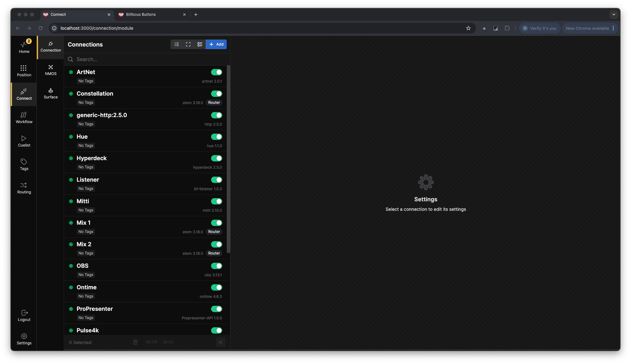Select the Connection sub-menu item
The width and height of the screenshot is (631, 364).
51,47
